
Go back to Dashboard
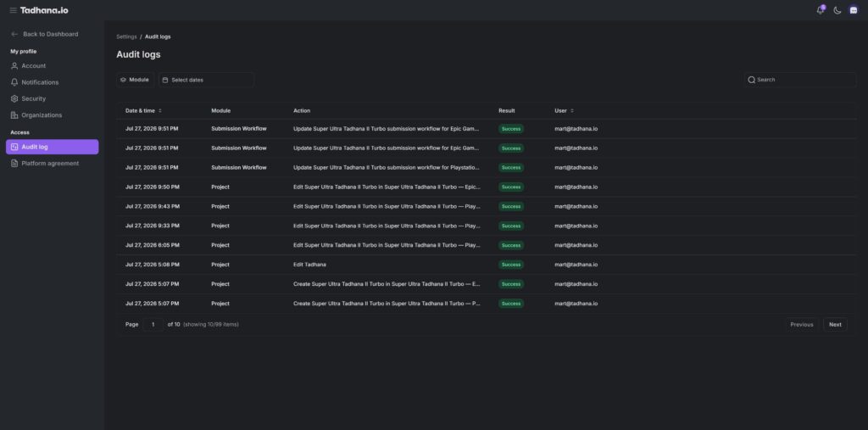coord(44,34)
